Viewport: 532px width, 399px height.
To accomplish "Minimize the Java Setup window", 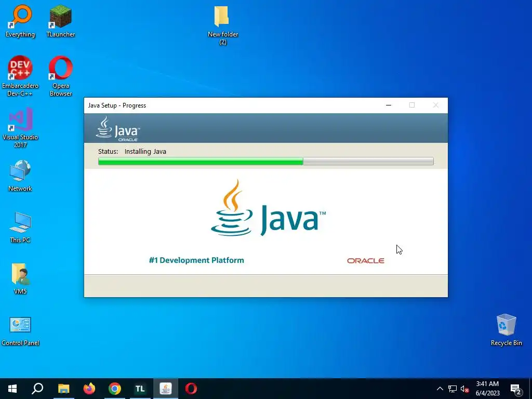I will [389, 105].
